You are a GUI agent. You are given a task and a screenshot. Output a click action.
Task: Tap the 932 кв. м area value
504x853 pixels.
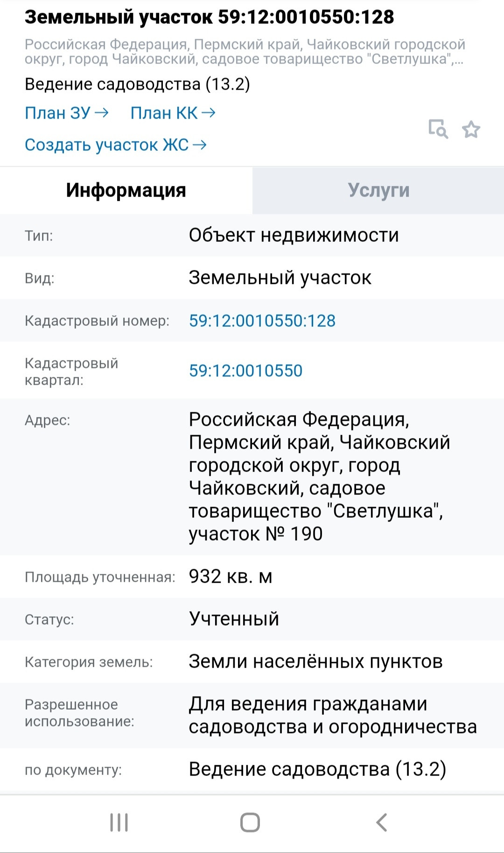(231, 577)
